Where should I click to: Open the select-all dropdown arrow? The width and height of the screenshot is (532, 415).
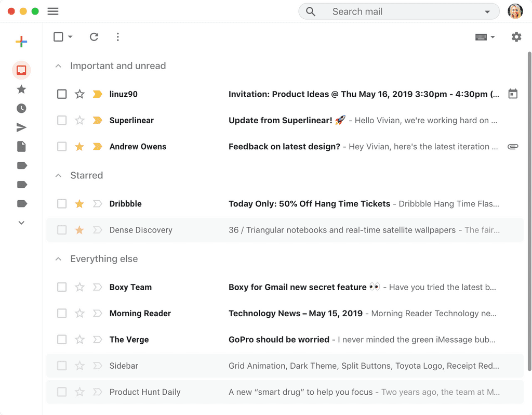tap(70, 37)
